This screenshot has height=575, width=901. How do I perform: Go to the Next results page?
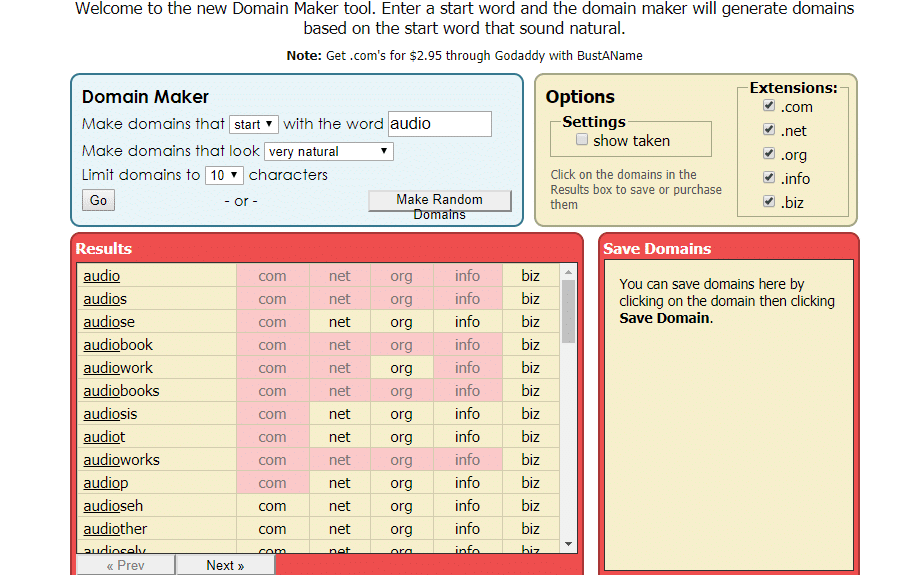pyautogui.click(x=225, y=565)
